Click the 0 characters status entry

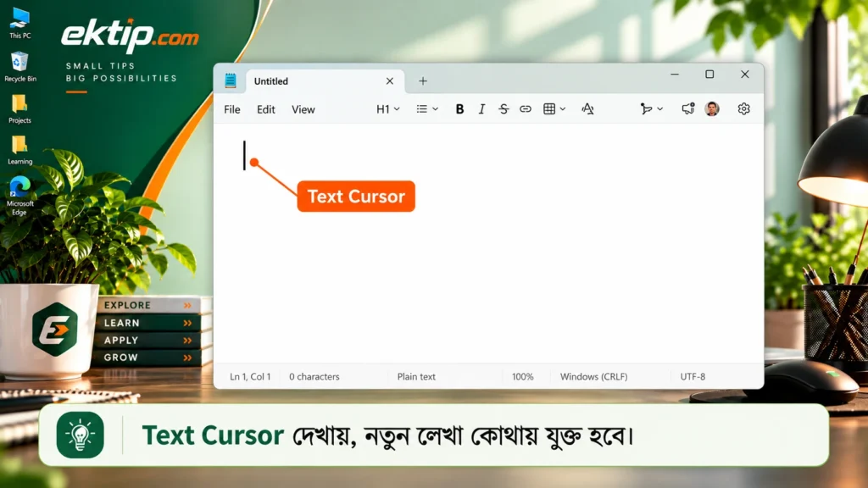point(314,377)
